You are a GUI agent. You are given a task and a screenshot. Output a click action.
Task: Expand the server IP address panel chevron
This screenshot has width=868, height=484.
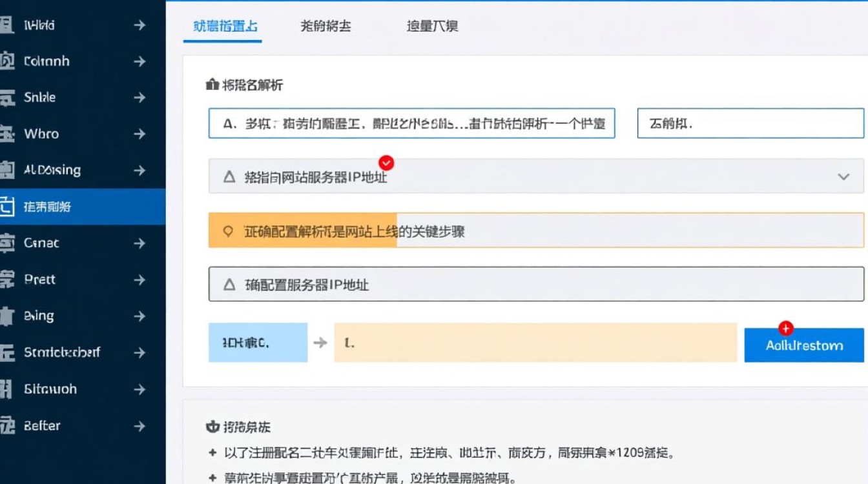(x=843, y=176)
